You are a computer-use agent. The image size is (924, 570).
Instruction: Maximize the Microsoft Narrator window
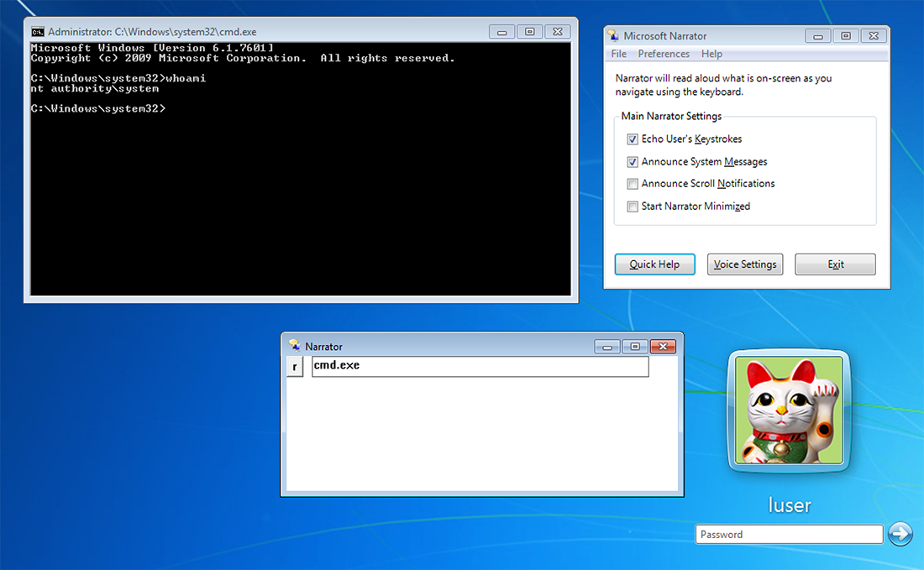(846, 36)
